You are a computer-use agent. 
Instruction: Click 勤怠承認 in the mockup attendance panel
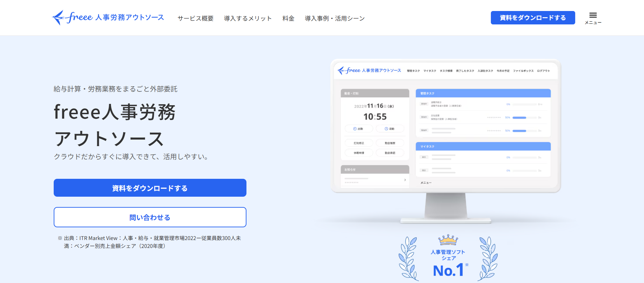point(390,153)
